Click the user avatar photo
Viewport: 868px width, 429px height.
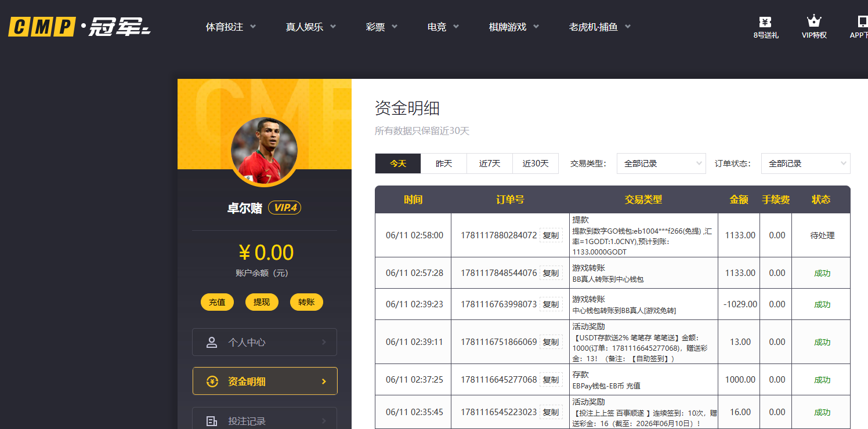click(x=264, y=151)
